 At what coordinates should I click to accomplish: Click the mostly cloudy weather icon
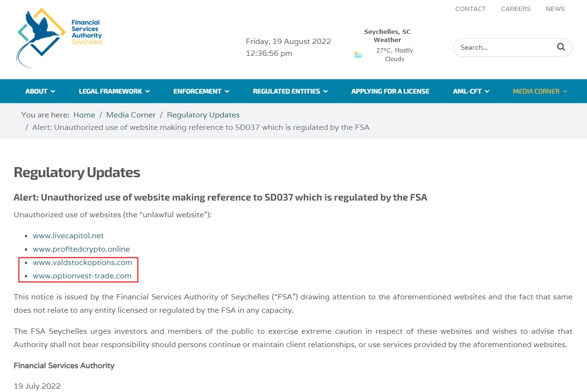[358, 55]
